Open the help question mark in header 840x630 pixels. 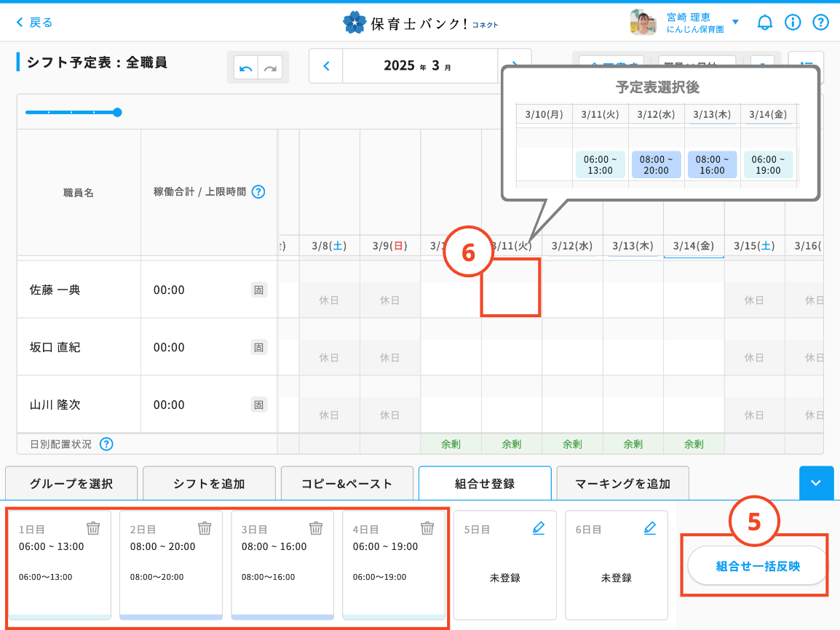[x=820, y=23]
